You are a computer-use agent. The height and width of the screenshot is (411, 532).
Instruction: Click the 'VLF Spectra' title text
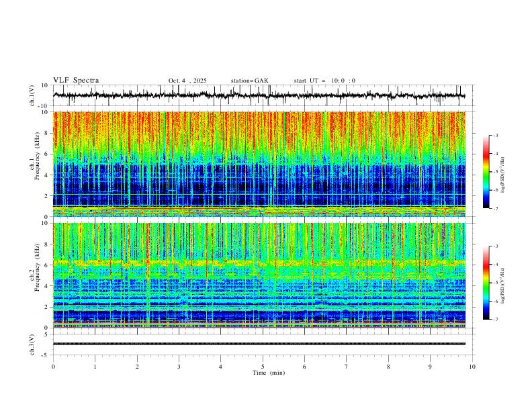point(76,81)
